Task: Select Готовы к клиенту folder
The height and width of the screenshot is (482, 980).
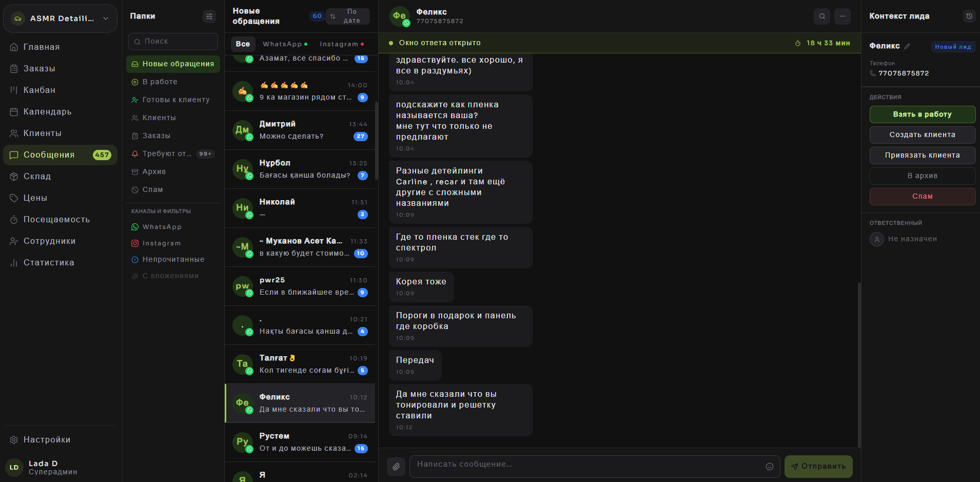Action: [173, 100]
